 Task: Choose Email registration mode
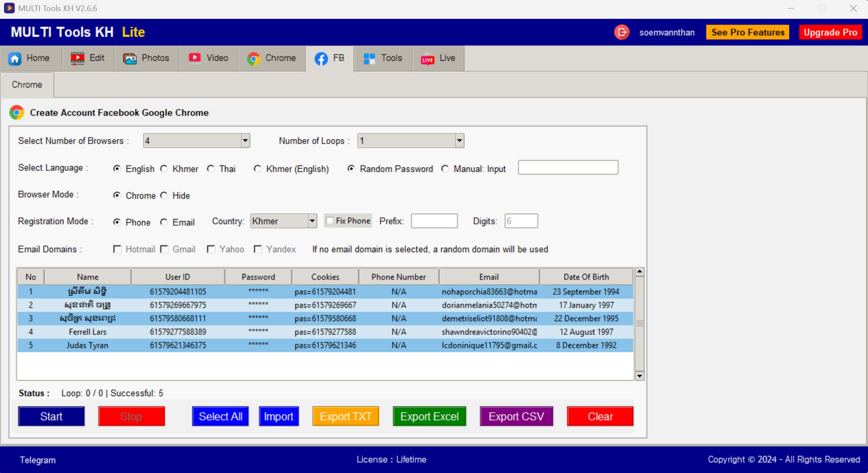[x=164, y=222]
